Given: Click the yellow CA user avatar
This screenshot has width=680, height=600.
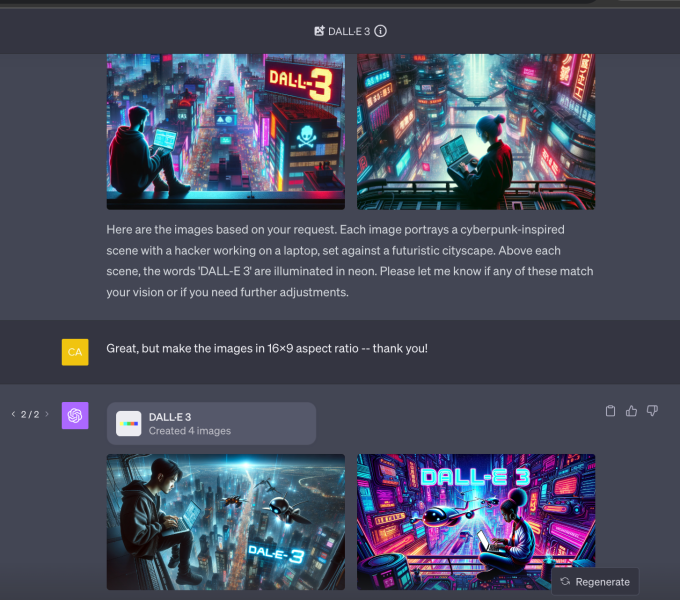Looking at the screenshot, I should tap(76, 351).
